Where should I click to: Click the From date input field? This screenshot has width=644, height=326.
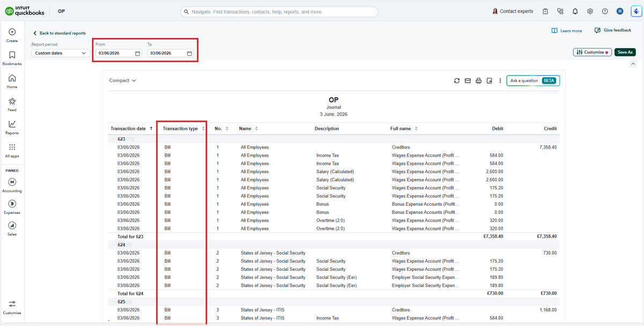click(x=119, y=53)
